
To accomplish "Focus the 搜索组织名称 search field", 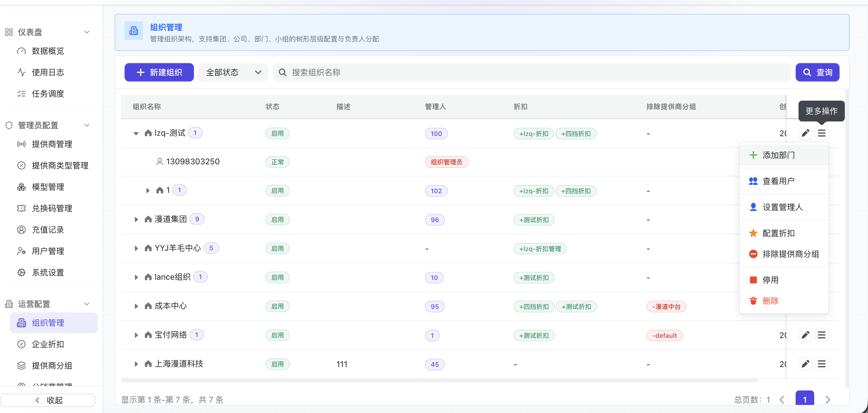I will coord(531,72).
